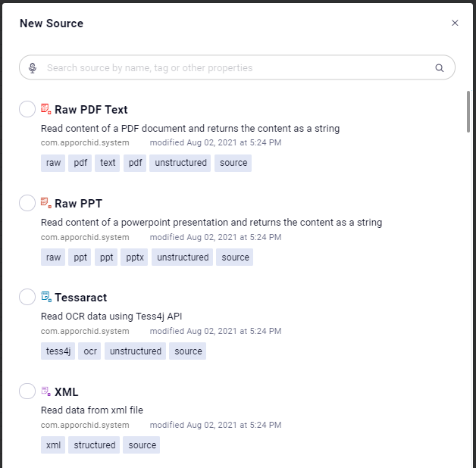The width and height of the screenshot is (476, 468).
Task: Click the Raw PPT source icon
Action: (x=46, y=203)
